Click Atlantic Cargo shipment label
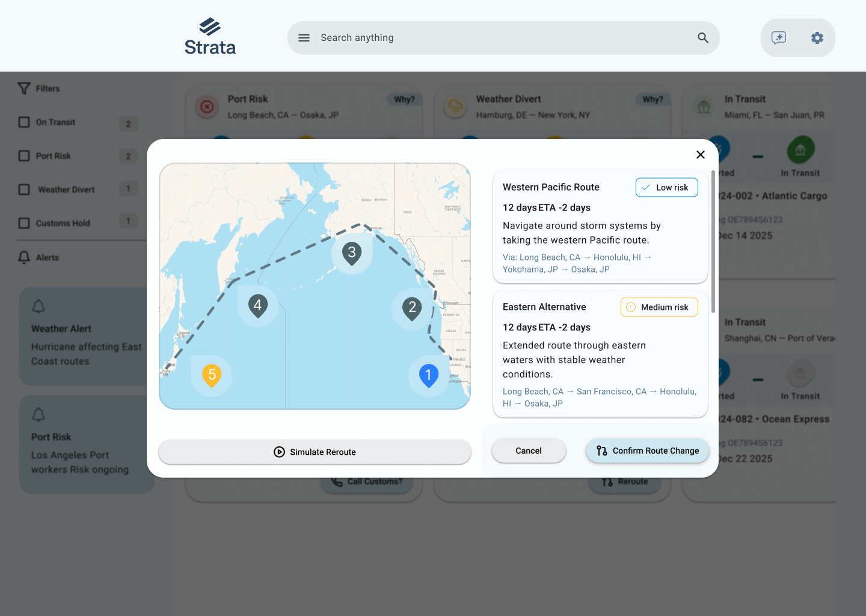This screenshot has width=866, height=616. pos(773,196)
